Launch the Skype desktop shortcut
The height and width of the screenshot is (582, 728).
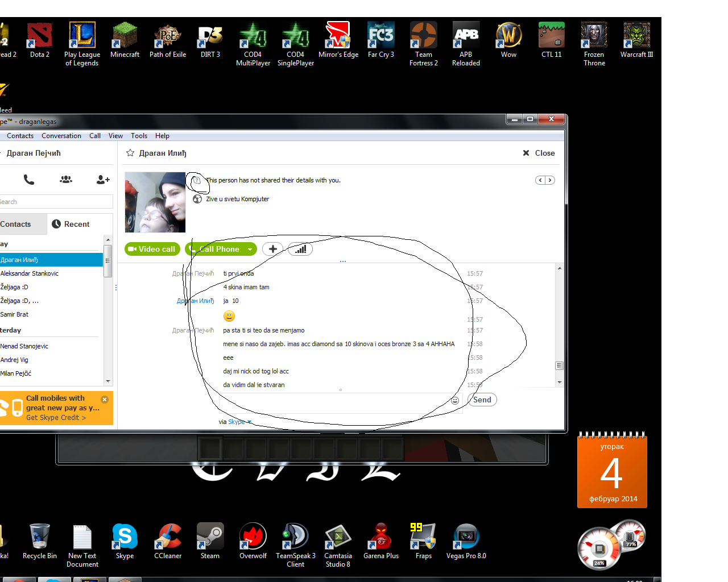(x=125, y=541)
